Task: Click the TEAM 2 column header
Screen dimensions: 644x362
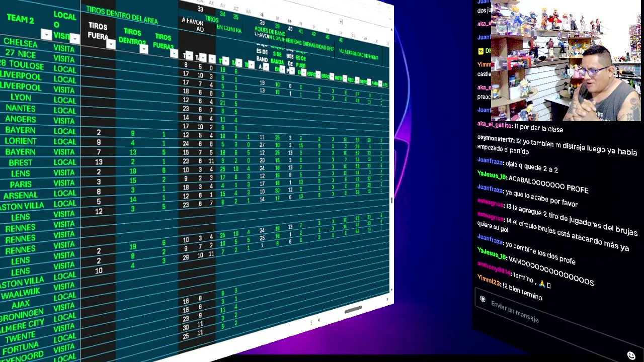Action: click(x=21, y=20)
